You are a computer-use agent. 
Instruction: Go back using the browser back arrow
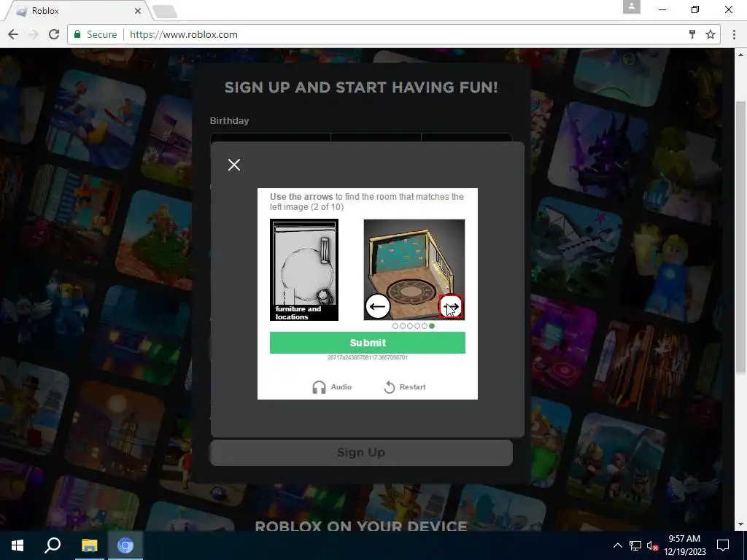point(13,34)
